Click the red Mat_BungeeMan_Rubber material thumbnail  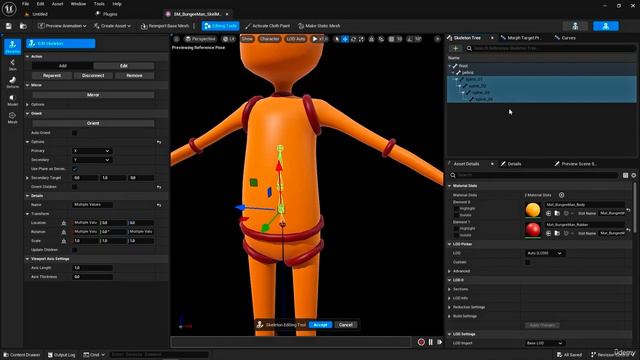533,230
